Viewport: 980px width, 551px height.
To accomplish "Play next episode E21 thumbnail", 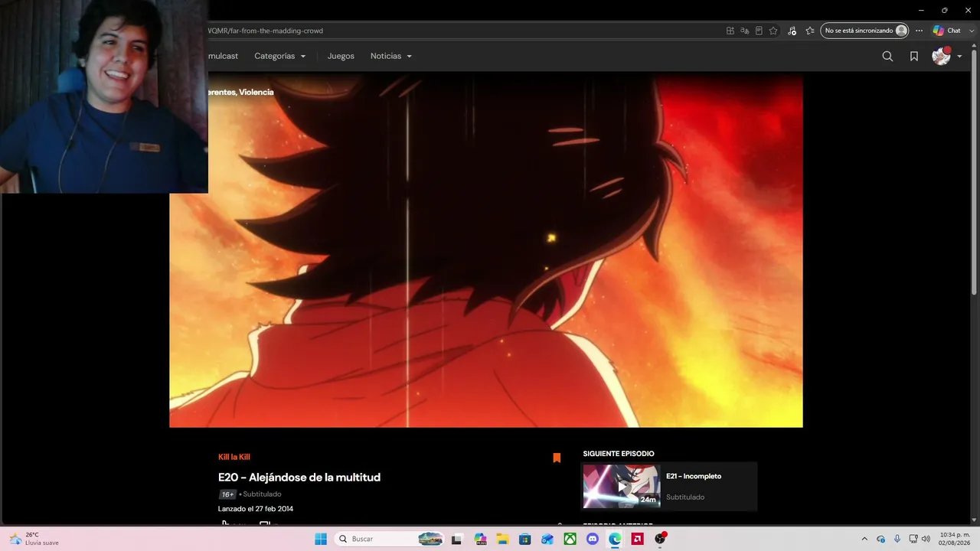I will 621,486.
